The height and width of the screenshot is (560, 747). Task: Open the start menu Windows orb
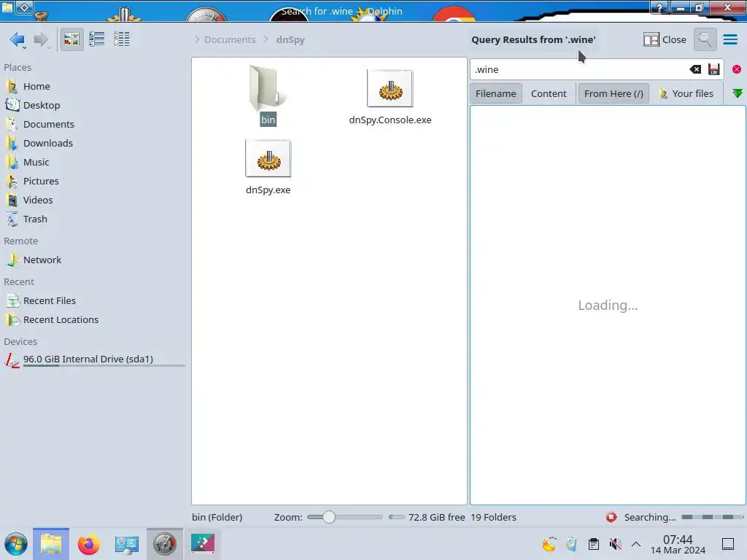click(16, 544)
